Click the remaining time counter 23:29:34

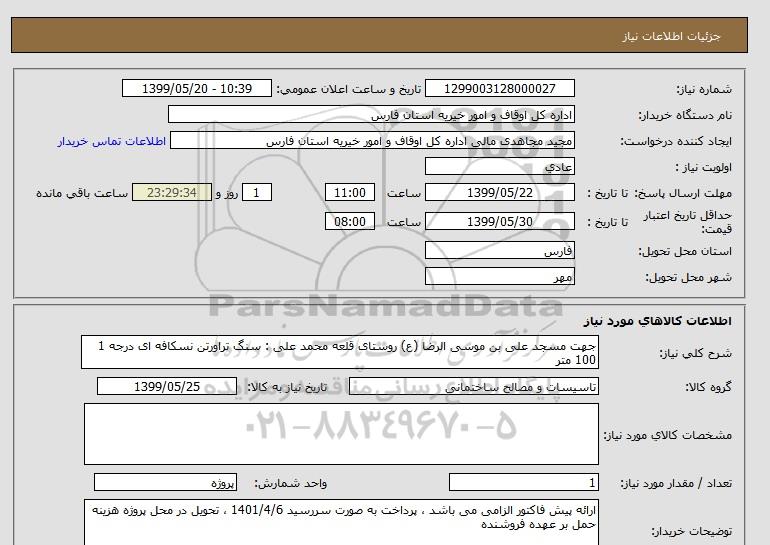pos(172,192)
